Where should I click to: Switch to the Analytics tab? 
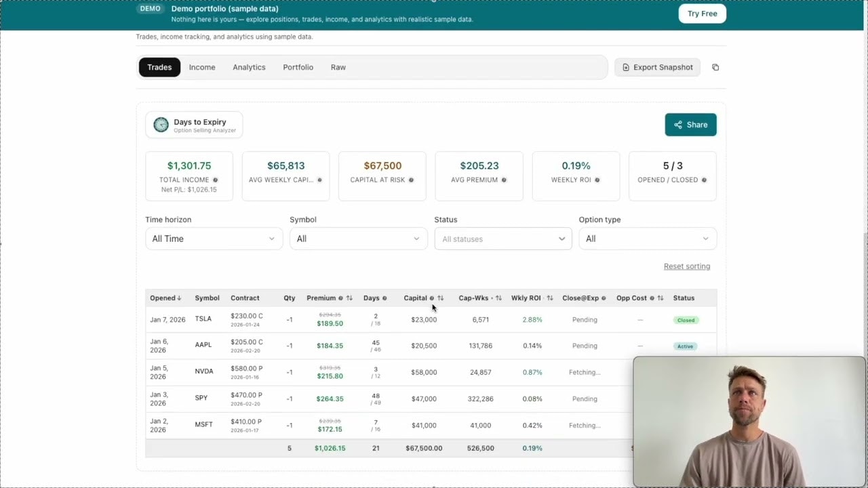tap(249, 67)
